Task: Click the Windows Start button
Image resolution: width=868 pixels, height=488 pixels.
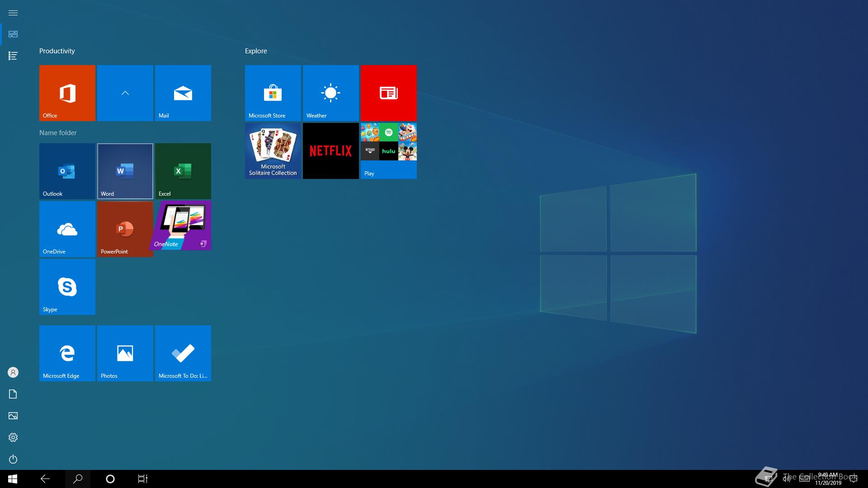Action: [13, 479]
